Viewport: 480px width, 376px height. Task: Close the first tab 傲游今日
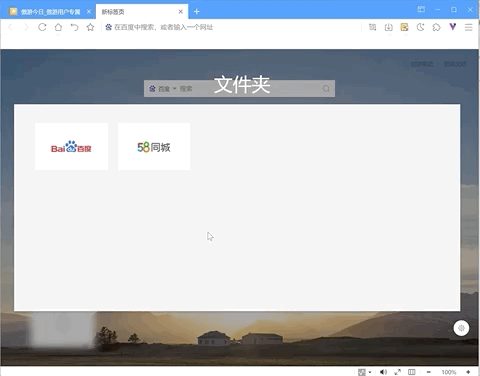tap(89, 12)
